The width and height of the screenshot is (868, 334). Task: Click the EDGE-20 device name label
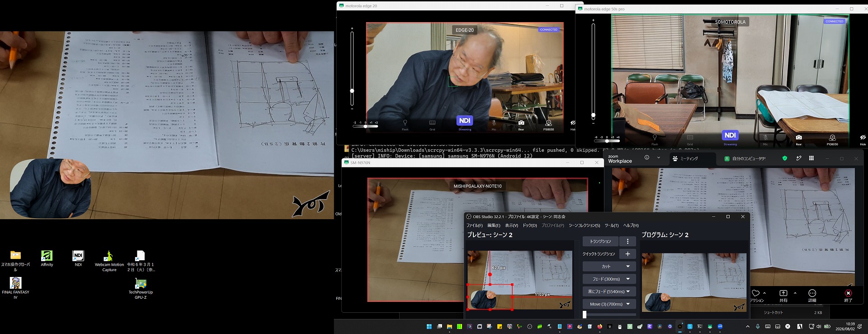tap(465, 30)
